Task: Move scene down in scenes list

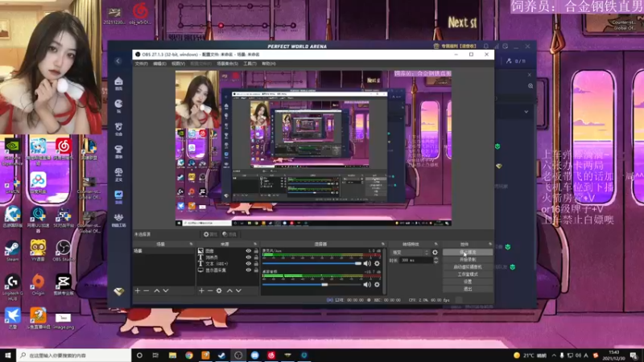Action: coord(166,290)
